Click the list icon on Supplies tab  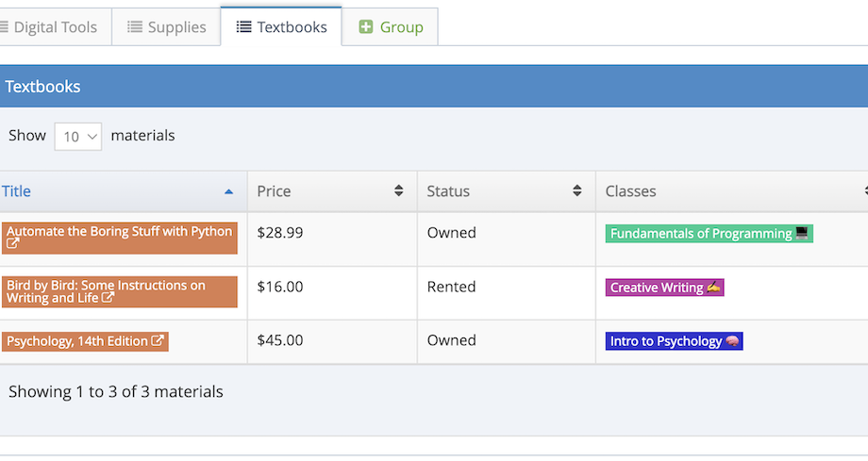135,27
